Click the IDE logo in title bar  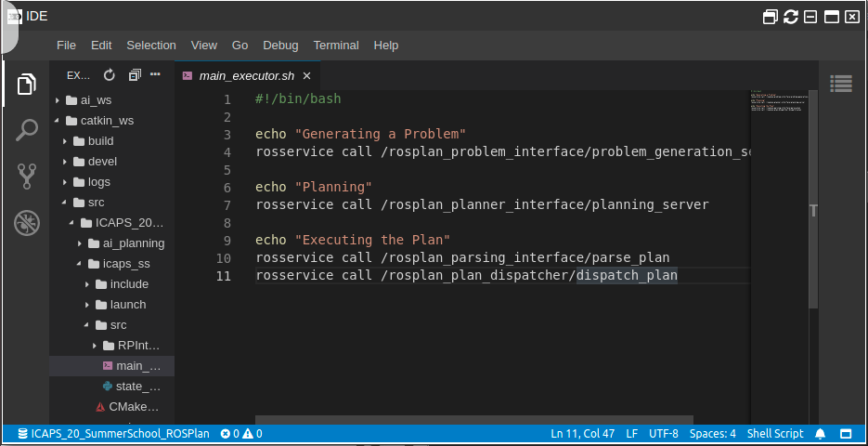(x=15, y=17)
